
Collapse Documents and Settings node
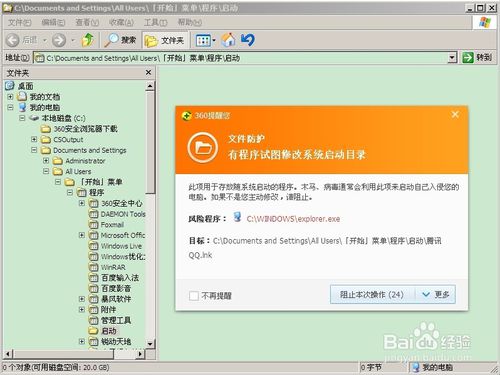click(34, 150)
